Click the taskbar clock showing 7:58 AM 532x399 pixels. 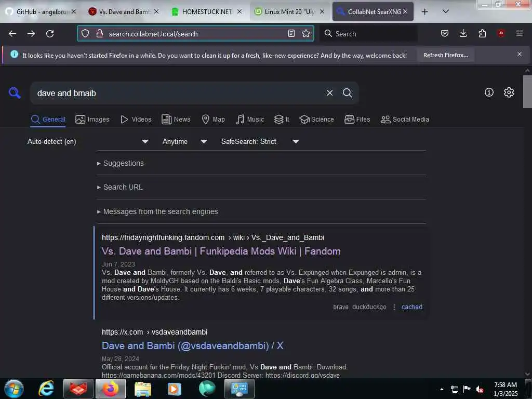point(505,389)
